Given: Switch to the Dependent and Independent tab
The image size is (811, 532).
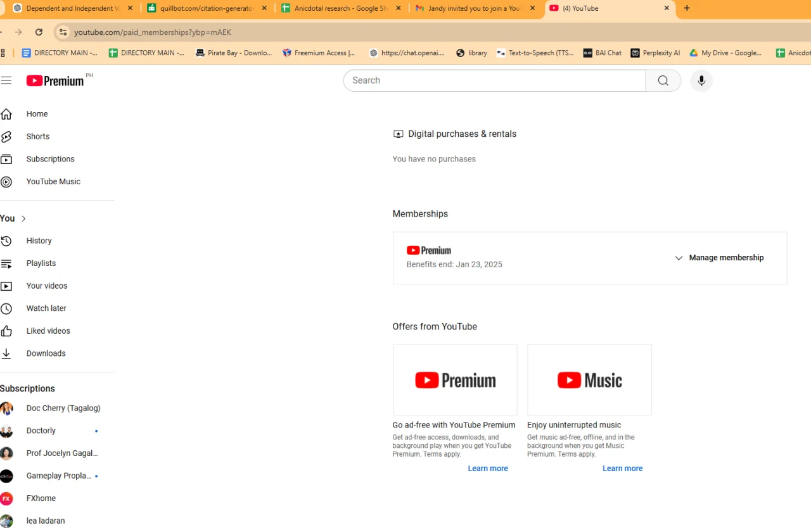Looking at the screenshot, I should pyautogui.click(x=73, y=8).
